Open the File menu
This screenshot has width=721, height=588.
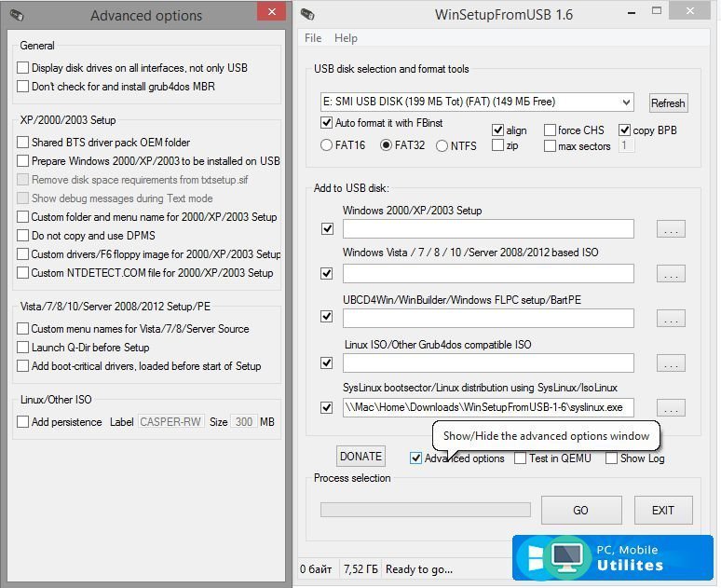click(313, 38)
